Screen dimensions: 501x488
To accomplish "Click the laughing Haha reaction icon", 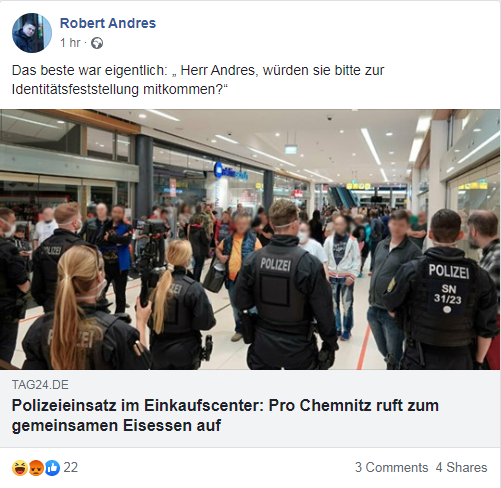I will tap(20, 467).
